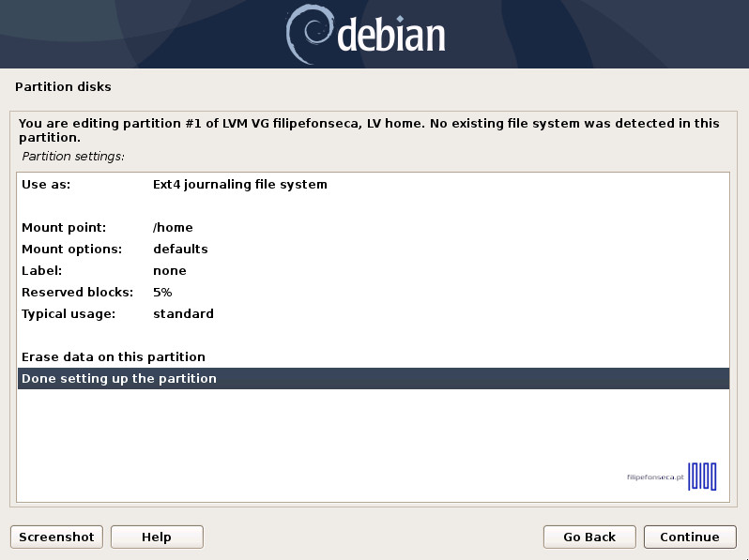Click the Partition settings label
This screenshot has width=749, height=560.
(x=73, y=156)
